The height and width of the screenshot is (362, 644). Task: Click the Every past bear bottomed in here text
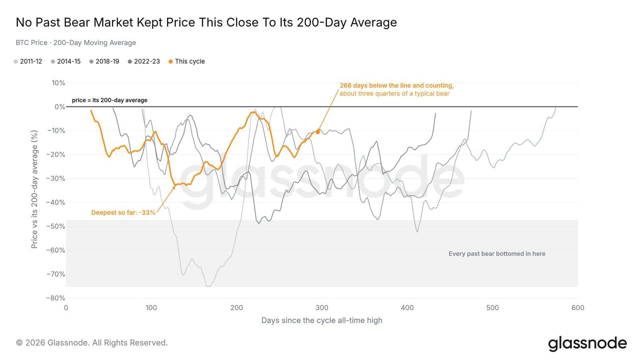[x=497, y=254]
